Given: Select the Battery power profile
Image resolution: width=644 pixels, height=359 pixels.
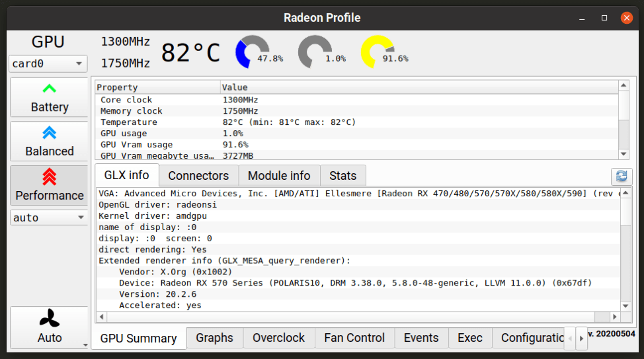Looking at the screenshot, I should pyautogui.click(x=49, y=97).
